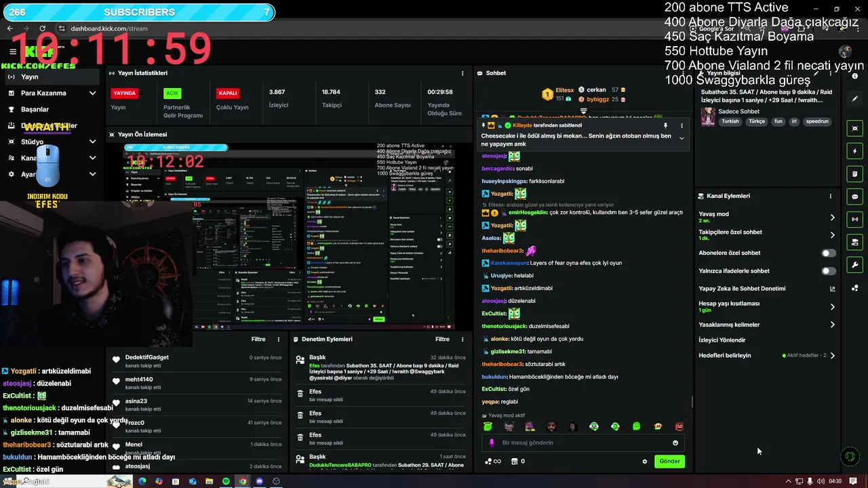The image size is (868, 488).
Task: Click the pencil edit icon in right sidebar
Action: pyautogui.click(x=855, y=99)
